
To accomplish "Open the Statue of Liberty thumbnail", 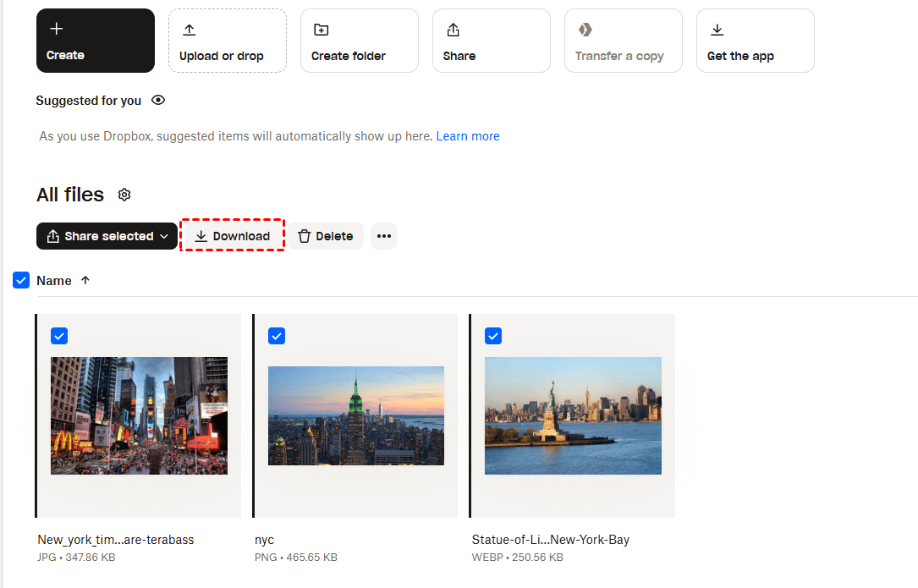I will click(x=573, y=415).
